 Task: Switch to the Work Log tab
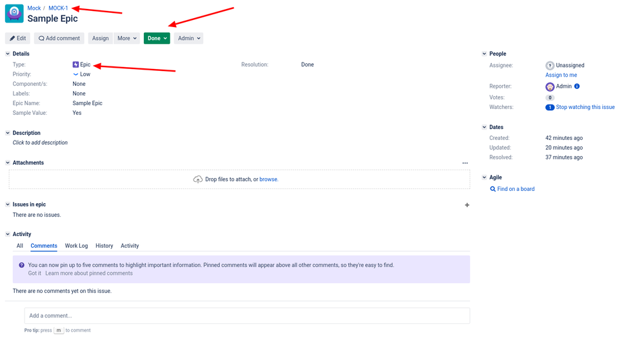[x=76, y=246]
